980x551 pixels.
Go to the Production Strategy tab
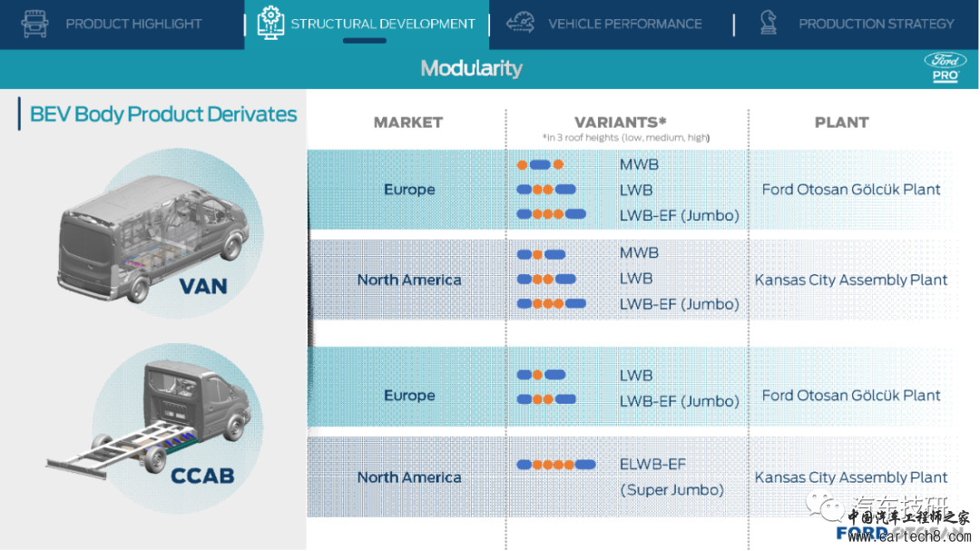(x=876, y=24)
